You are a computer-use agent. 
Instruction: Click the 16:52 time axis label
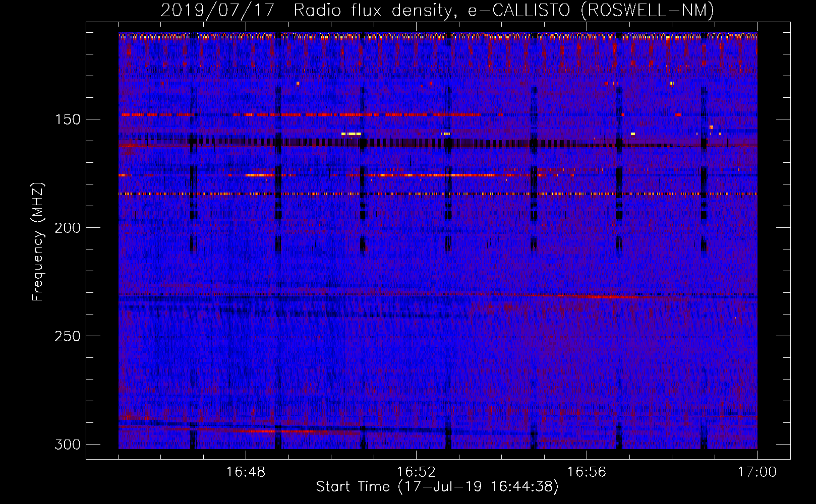[416, 472]
